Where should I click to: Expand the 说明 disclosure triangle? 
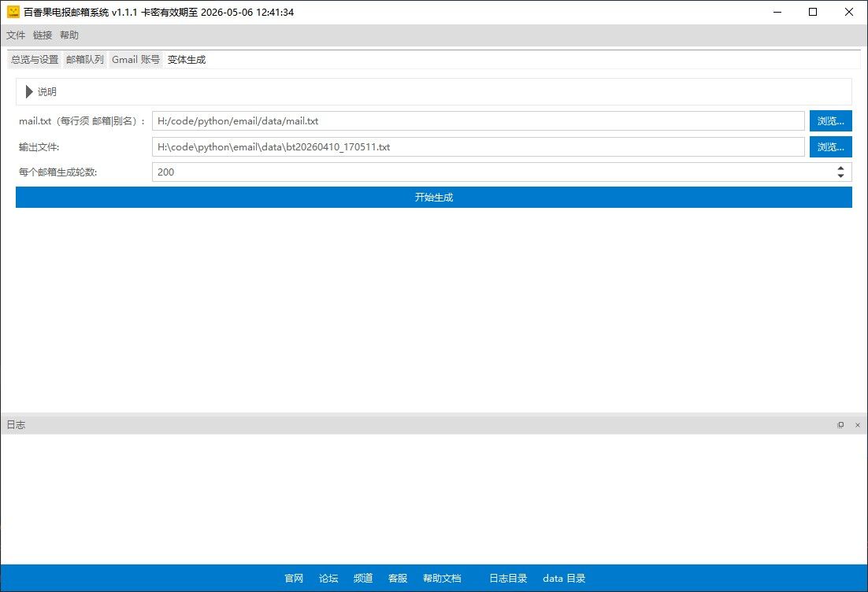[x=30, y=92]
